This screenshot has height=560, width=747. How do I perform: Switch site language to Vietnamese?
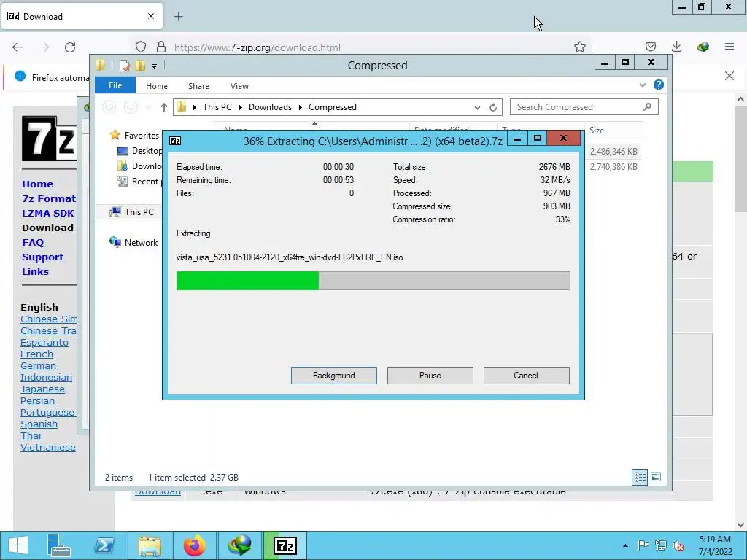point(48,447)
